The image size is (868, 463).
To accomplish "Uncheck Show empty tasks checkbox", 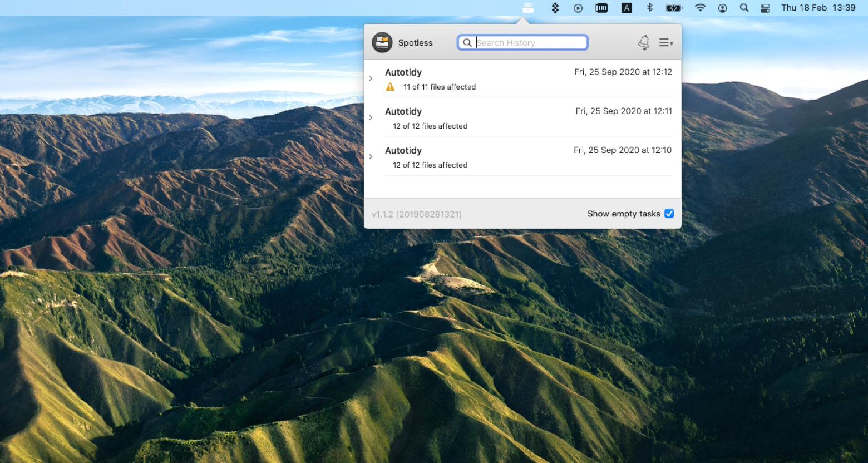I will click(x=669, y=214).
